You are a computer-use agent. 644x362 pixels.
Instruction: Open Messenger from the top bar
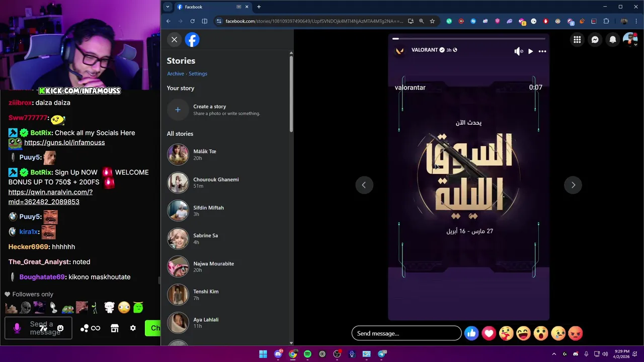click(x=595, y=40)
